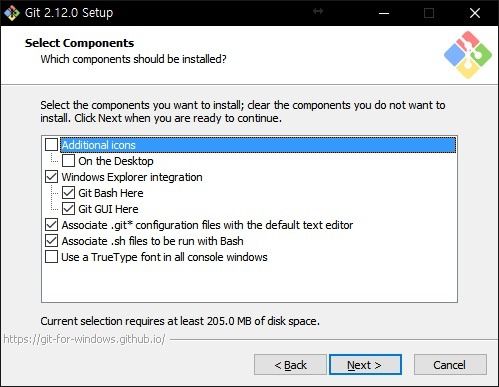Click the Git icon in the title bar
Viewport: 499px width, 387px height.
point(12,13)
